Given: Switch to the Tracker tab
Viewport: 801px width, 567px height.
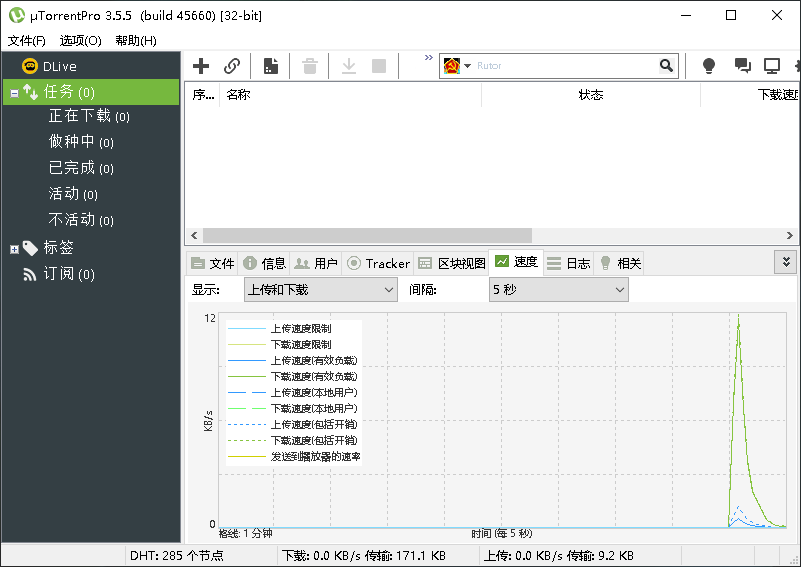Looking at the screenshot, I should (378, 263).
